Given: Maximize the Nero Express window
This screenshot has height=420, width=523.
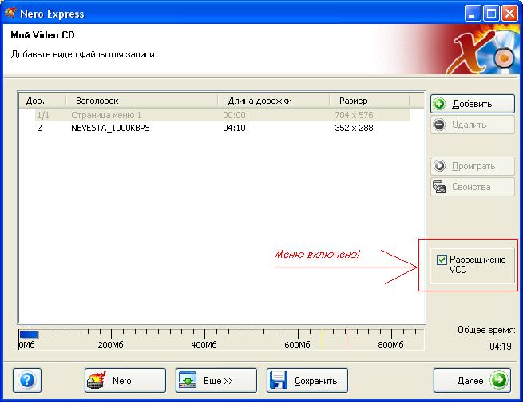Looking at the screenshot, I should [491, 14].
